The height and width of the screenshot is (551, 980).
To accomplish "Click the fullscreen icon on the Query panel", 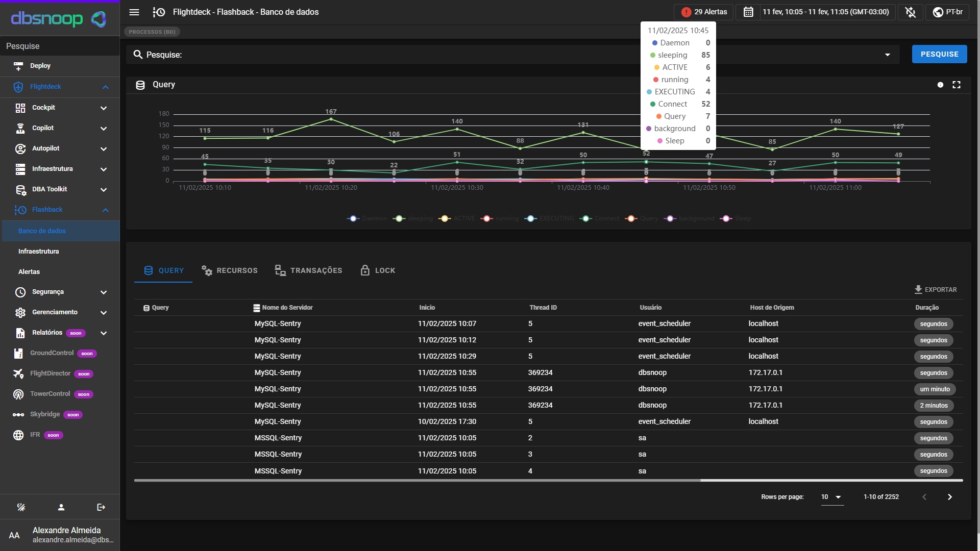I will click(x=957, y=85).
